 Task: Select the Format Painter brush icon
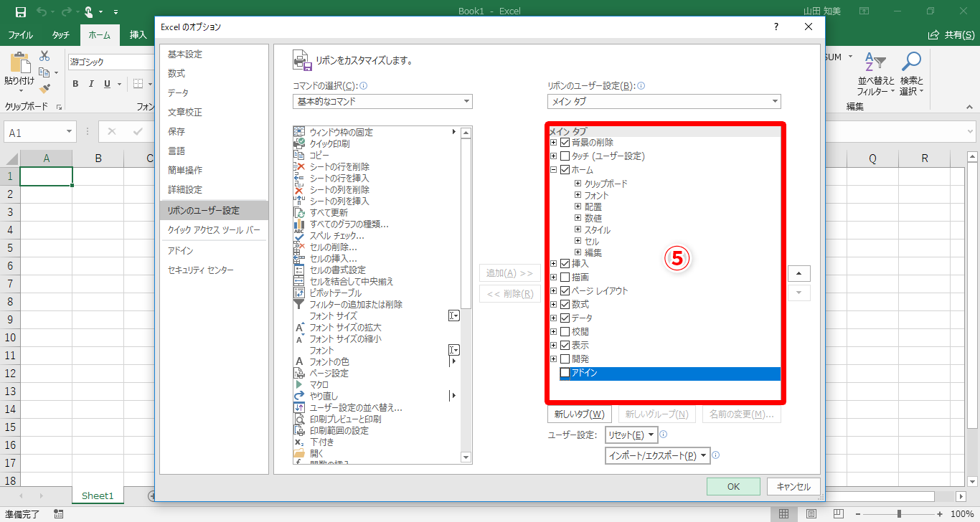pyautogui.click(x=44, y=88)
